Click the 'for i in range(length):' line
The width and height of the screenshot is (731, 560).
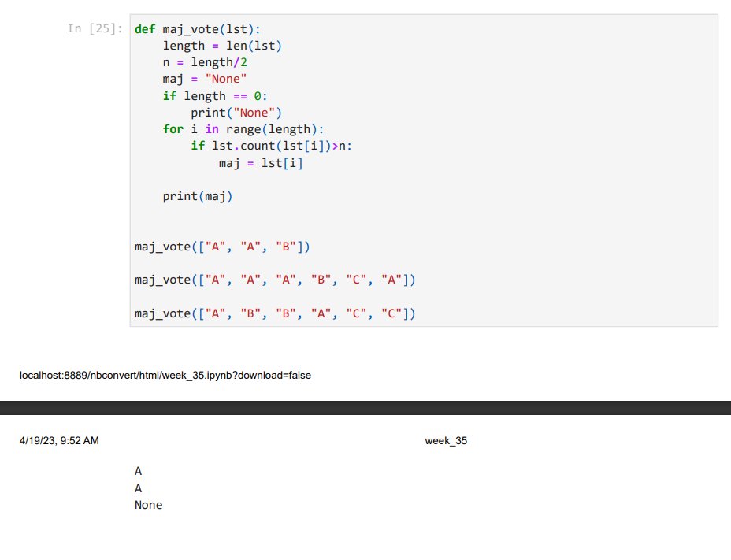click(243, 129)
